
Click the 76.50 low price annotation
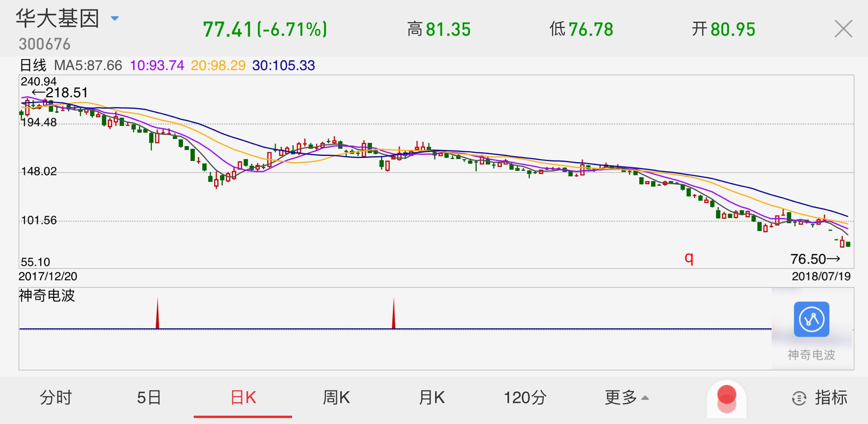(815, 259)
